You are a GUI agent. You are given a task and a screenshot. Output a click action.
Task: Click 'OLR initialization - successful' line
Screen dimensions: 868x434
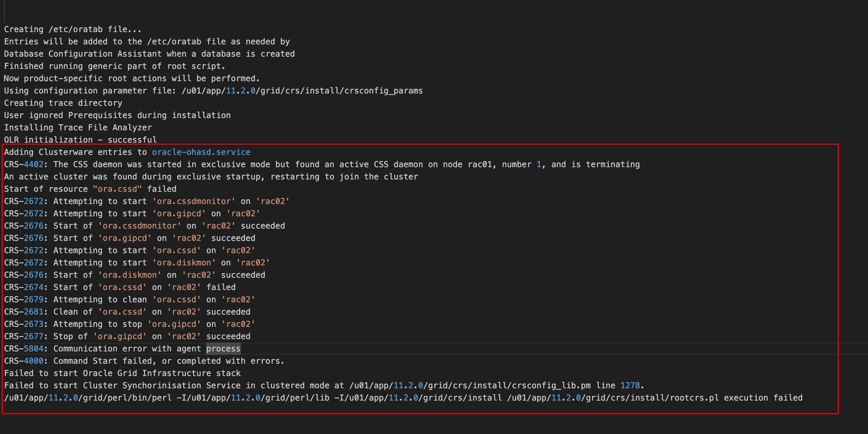(80, 140)
